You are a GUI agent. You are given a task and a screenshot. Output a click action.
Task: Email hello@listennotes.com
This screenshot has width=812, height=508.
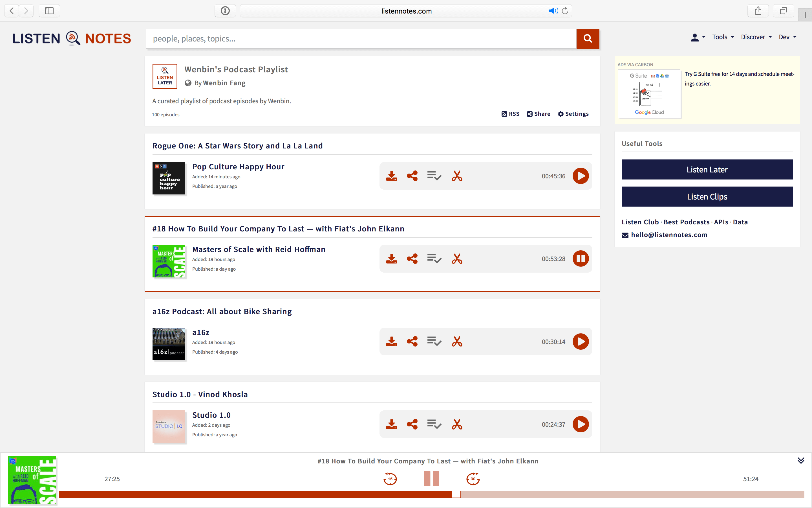click(669, 235)
